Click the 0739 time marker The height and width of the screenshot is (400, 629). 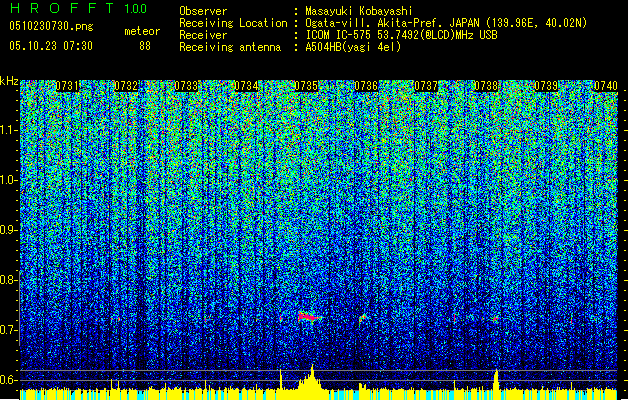coord(546,86)
